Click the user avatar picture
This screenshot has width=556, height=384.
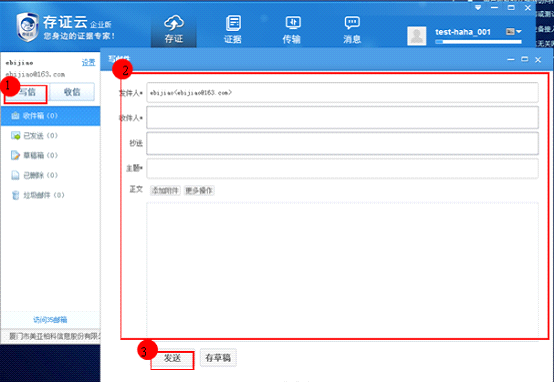tap(417, 36)
